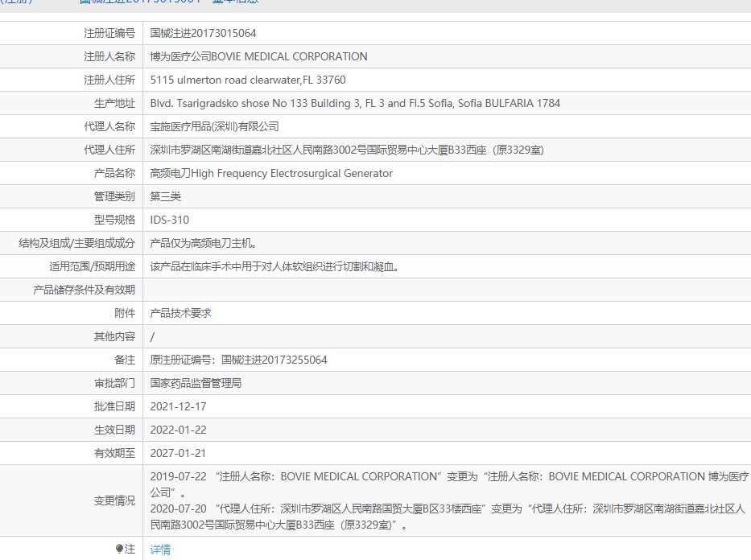Image resolution: width=751 pixels, height=560 pixels.
Task: Select the 2019-07-22 change record line
Action: (x=449, y=484)
